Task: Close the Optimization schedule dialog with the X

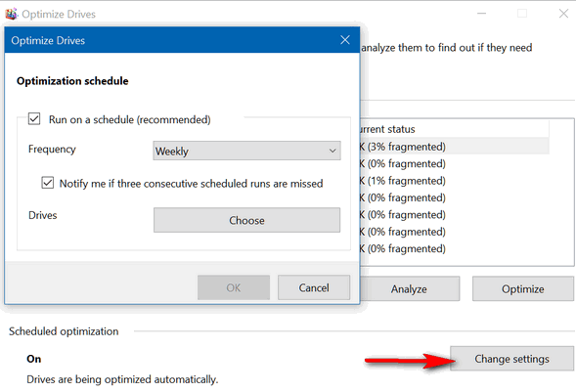Action: click(345, 40)
